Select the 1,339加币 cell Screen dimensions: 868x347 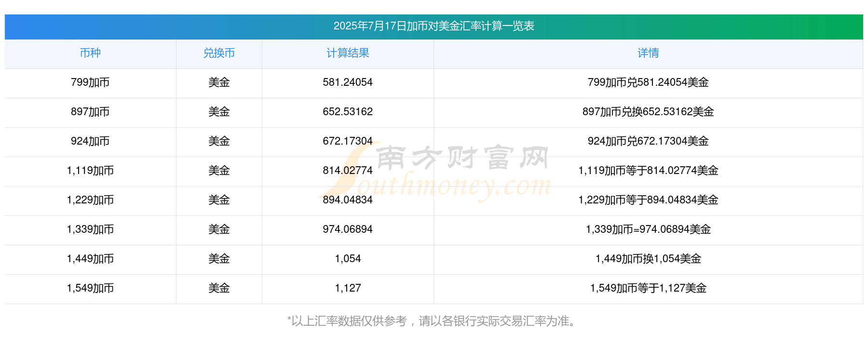pyautogui.click(x=90, y=229)
